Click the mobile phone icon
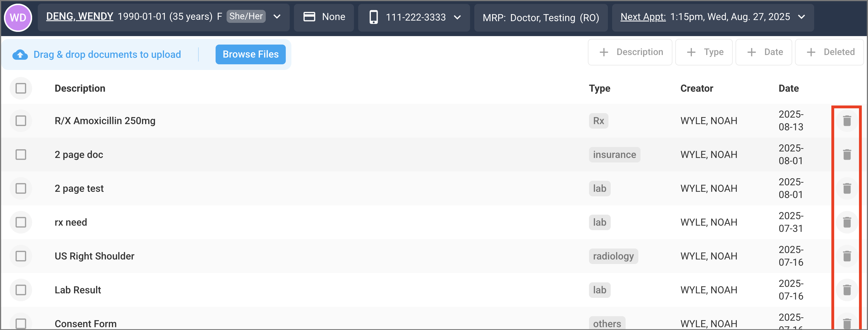The width and height of the screenshot is (868, 330). tap(373, 17)
